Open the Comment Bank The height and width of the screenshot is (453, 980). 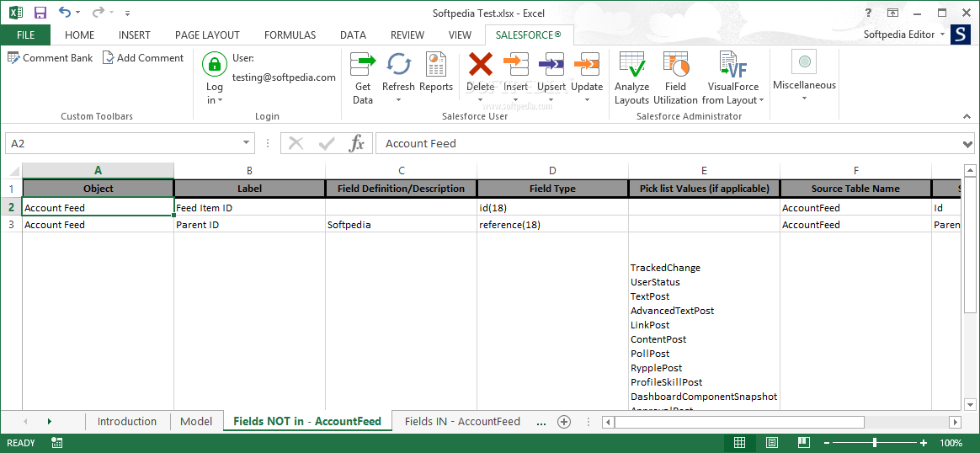coord(50,57)
